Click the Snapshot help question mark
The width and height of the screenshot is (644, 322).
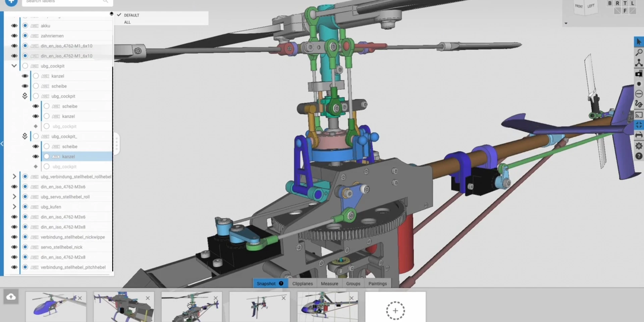point(281,283)
